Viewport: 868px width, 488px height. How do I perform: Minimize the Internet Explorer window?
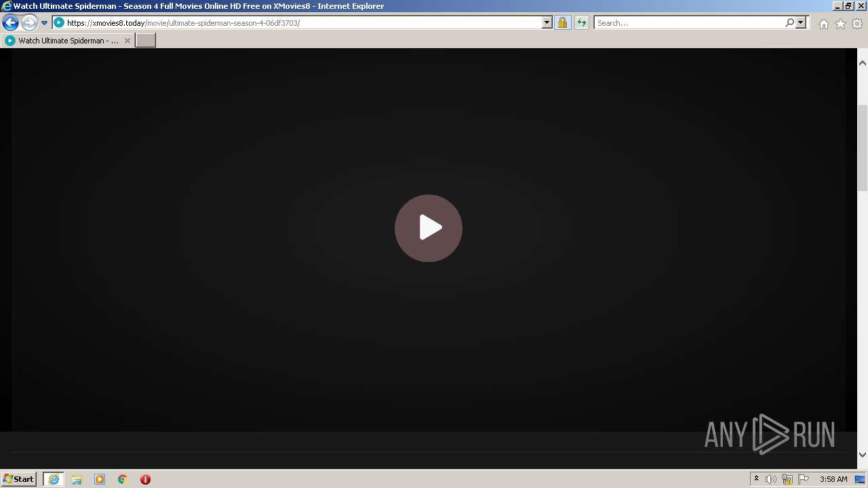837,6
